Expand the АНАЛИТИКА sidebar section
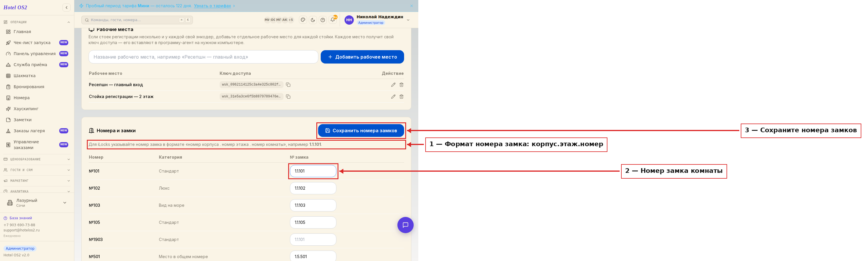The width and height of the screenshot is (868, 261). coord(37,191)
